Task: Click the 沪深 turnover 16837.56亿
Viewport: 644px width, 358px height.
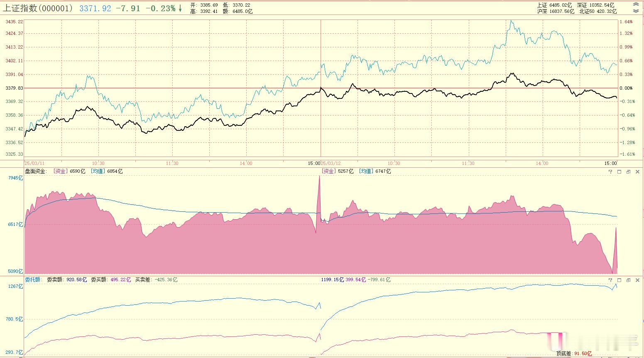Action: 562,11
